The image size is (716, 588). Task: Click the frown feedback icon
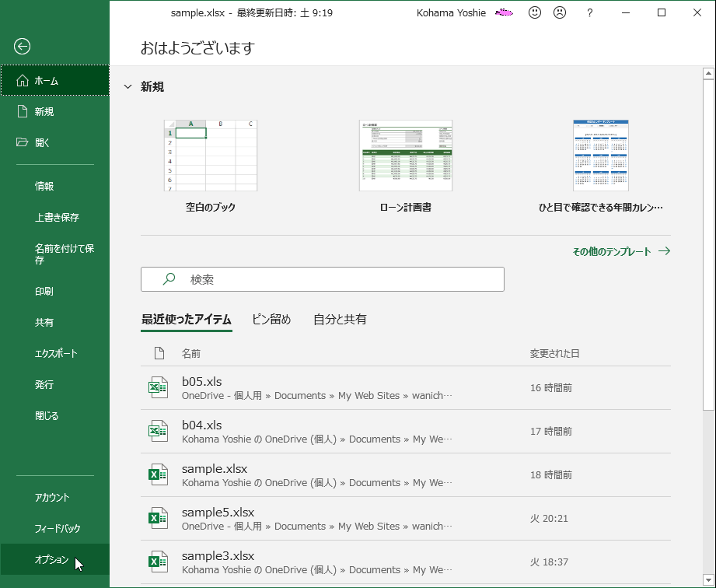560,12
